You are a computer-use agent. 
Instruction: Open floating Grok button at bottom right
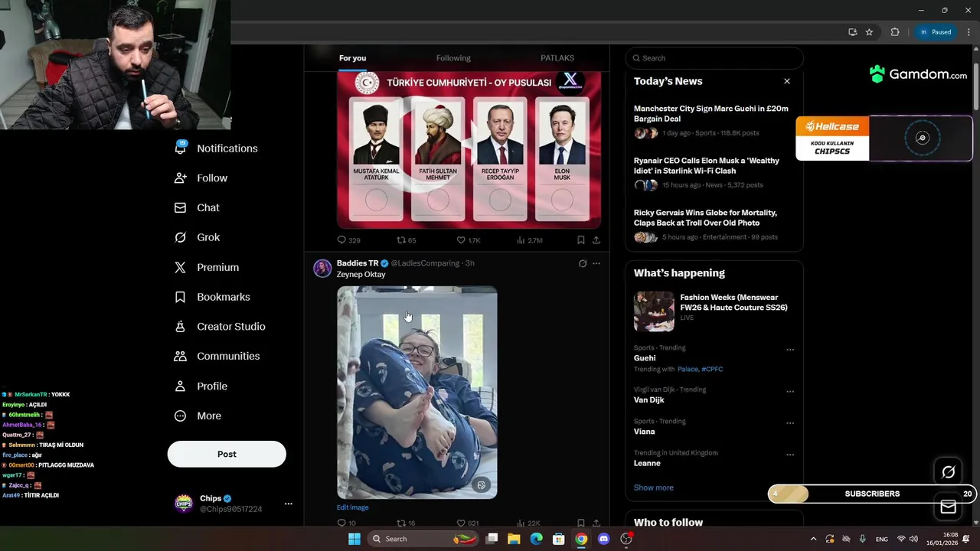[948, 472]
